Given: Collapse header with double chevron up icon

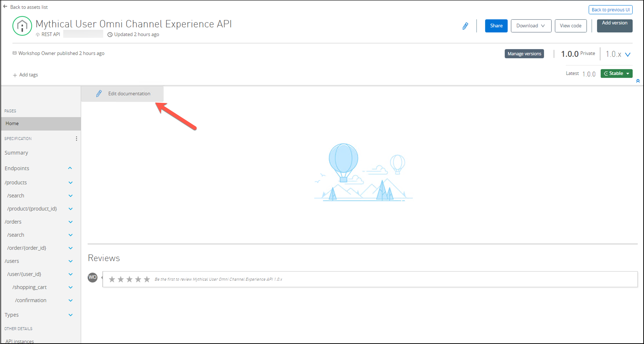Looking at the screenshot, I should point(638,81).
